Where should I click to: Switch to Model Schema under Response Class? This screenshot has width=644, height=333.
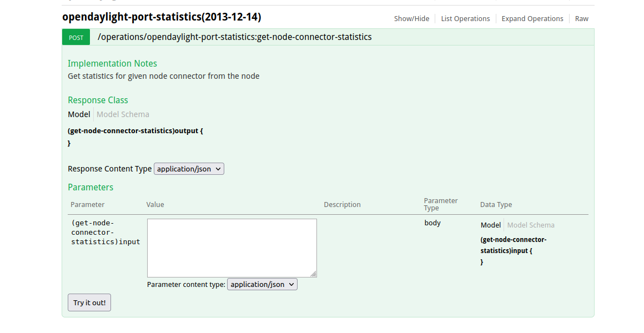[123, 114]
